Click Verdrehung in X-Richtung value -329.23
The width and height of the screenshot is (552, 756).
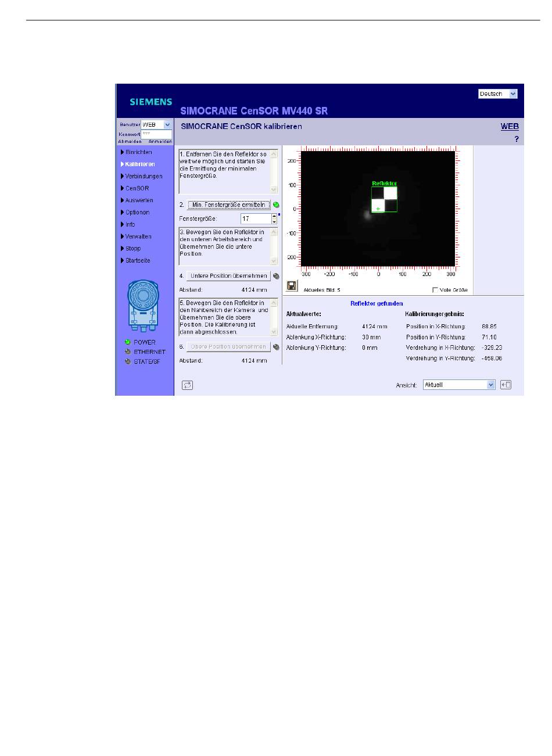coord(492,347)
